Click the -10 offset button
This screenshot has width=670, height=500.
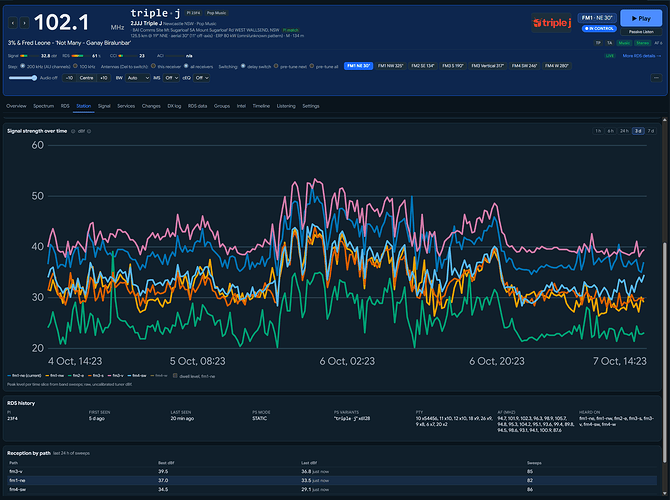pyautogui.click(x=69, y=78)
